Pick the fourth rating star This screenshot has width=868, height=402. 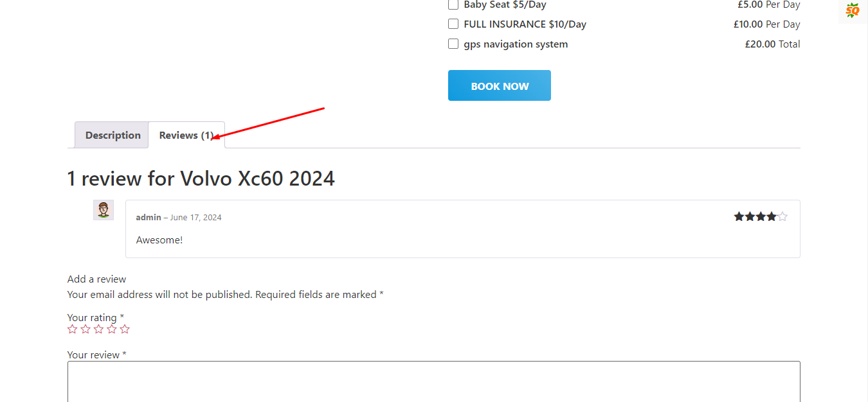112,329
